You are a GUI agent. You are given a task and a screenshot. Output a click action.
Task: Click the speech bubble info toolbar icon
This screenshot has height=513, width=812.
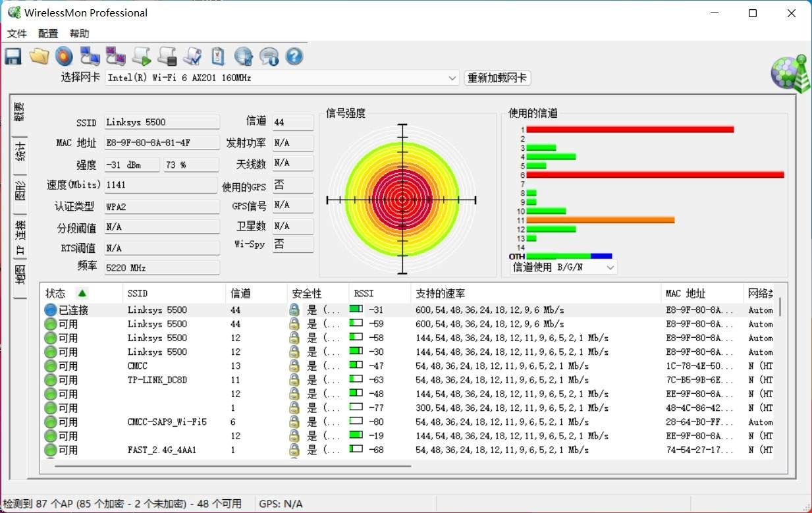[269, 57]
